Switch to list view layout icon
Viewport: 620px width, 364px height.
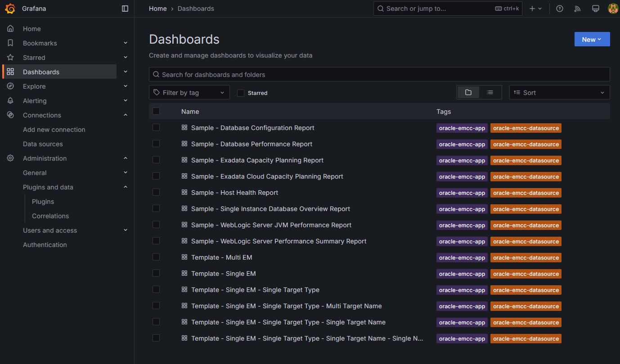(490, 92)
